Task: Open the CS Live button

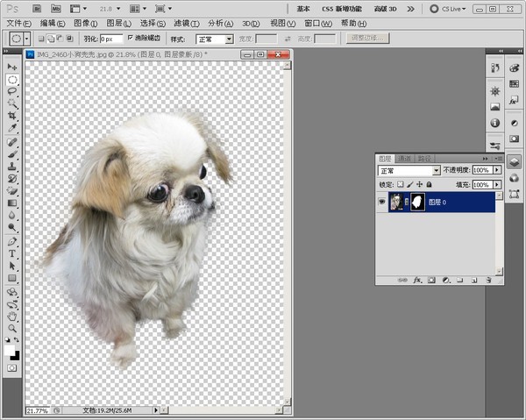Action: (x=448, y=9)
